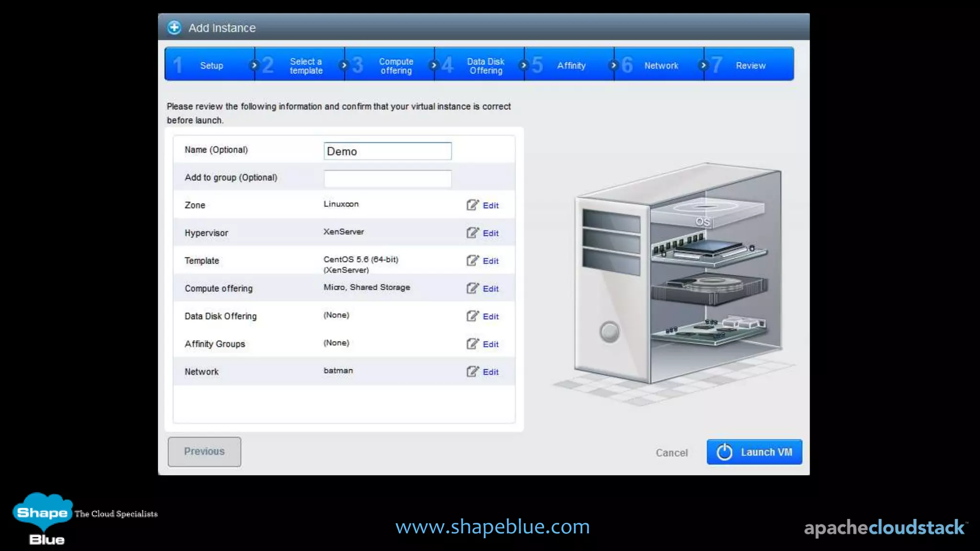The width and height of the screenshot is (980, 551).
Task: Go to wizard step 1 Setup
Action: pyautogui.click(x=210, y=64)
